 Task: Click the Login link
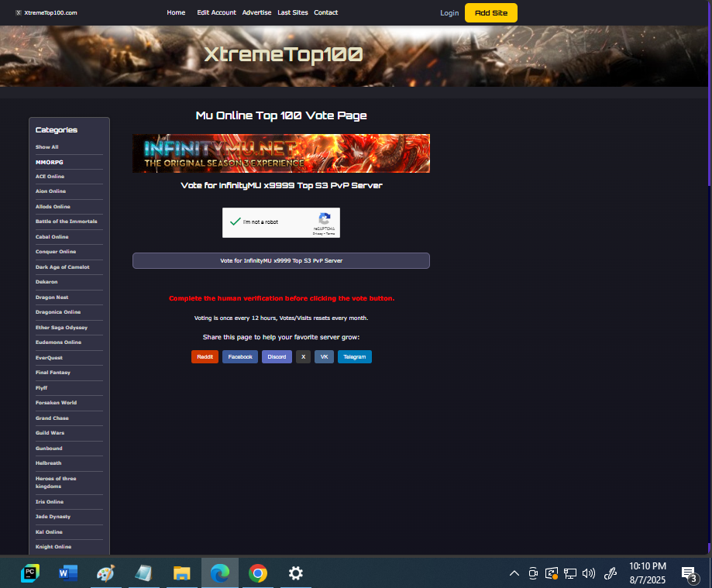[x=449, y=12]
